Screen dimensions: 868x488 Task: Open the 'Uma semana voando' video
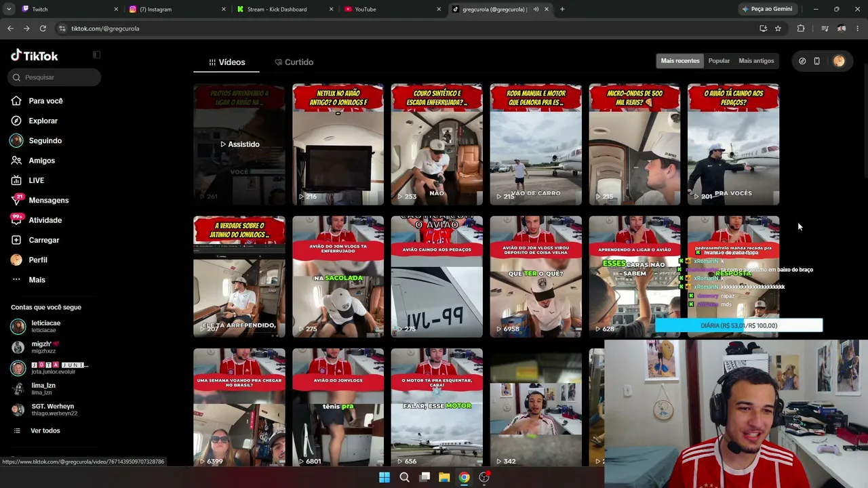coord(239,407)
